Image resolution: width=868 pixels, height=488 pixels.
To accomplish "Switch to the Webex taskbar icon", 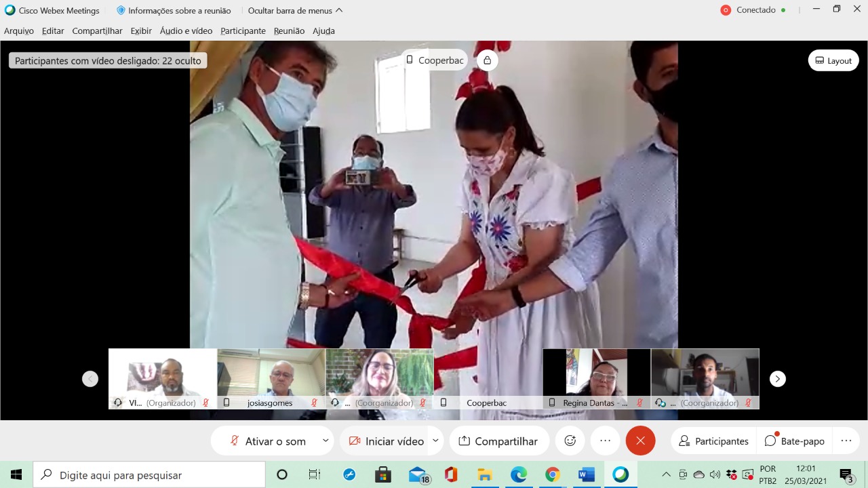I will 620,474.
